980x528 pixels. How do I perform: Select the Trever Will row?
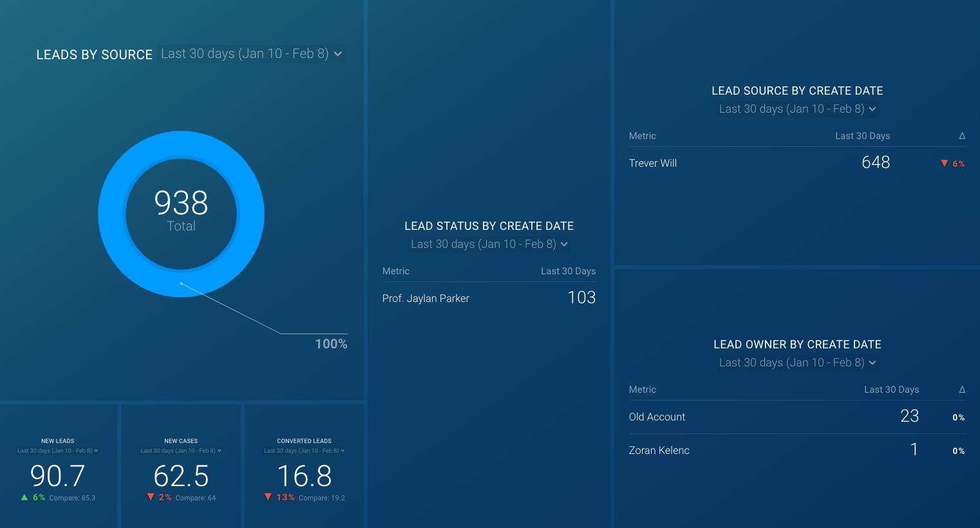[797, 164]
